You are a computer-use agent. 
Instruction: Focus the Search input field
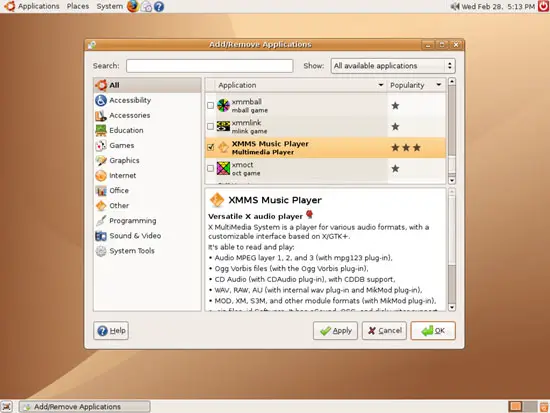tap(210, 66)
